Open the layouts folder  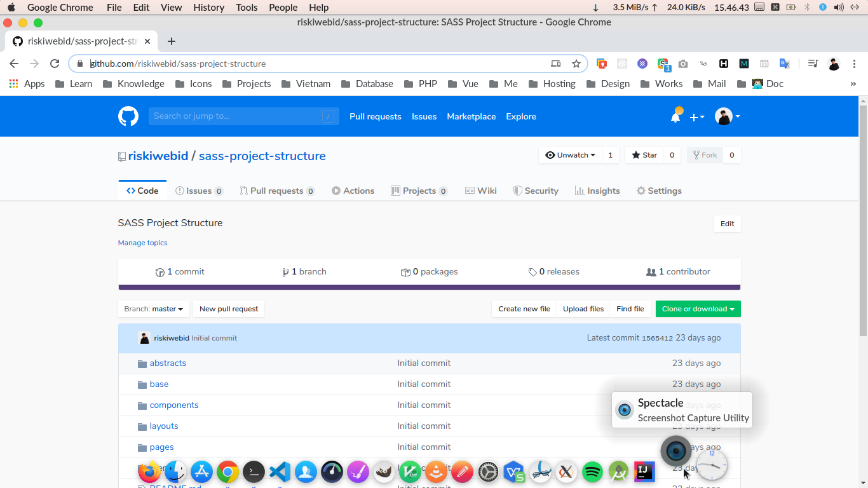(x=164, y=426)
